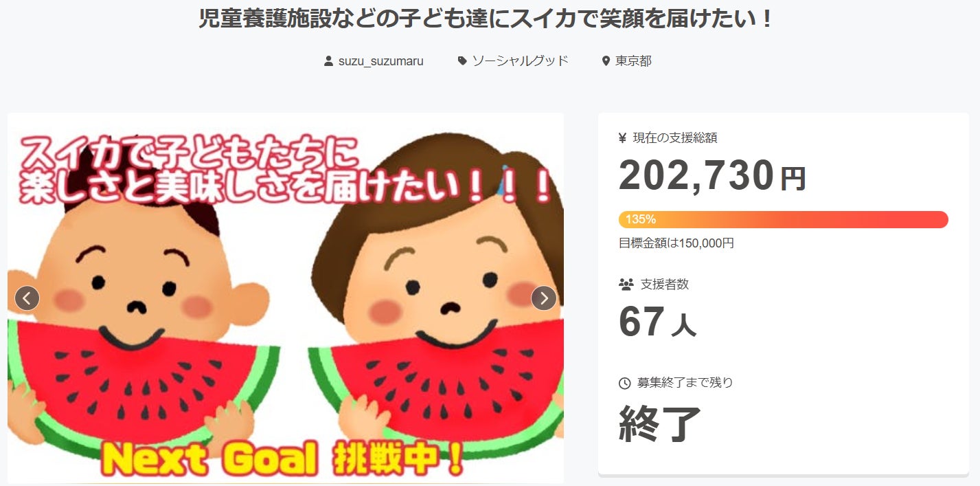Viewport: 980px width, 486px height.
Task: Click the 202,730円 total amount
Action: (x=712, y=175)
